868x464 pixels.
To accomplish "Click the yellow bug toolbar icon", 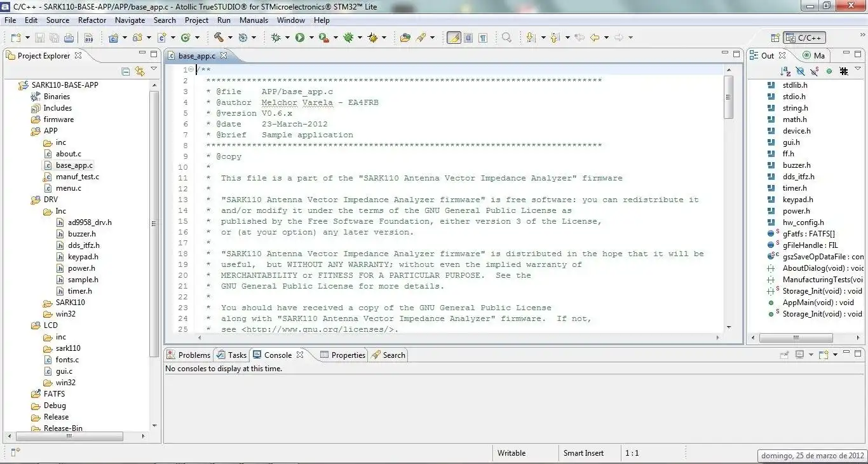I will 372,38.
